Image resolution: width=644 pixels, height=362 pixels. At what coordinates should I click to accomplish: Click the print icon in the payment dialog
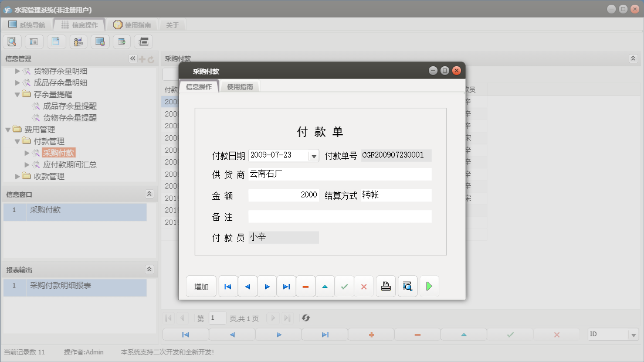point(385,286)
